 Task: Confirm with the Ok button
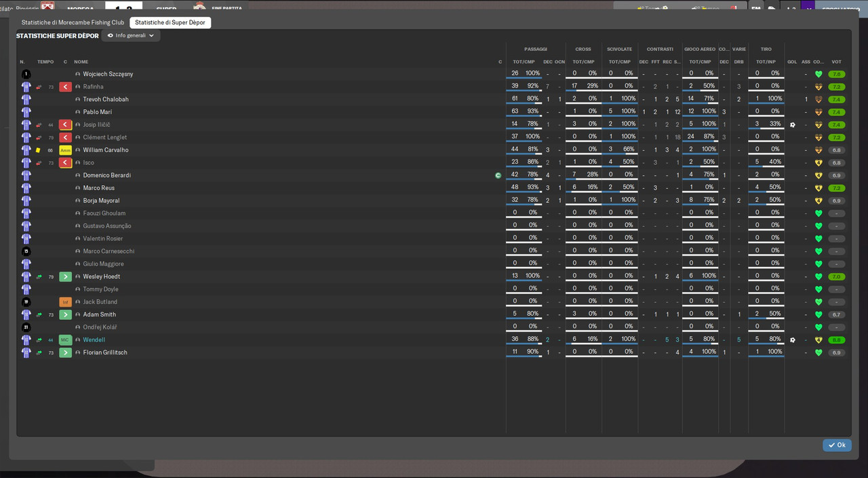tap(837, 445)
